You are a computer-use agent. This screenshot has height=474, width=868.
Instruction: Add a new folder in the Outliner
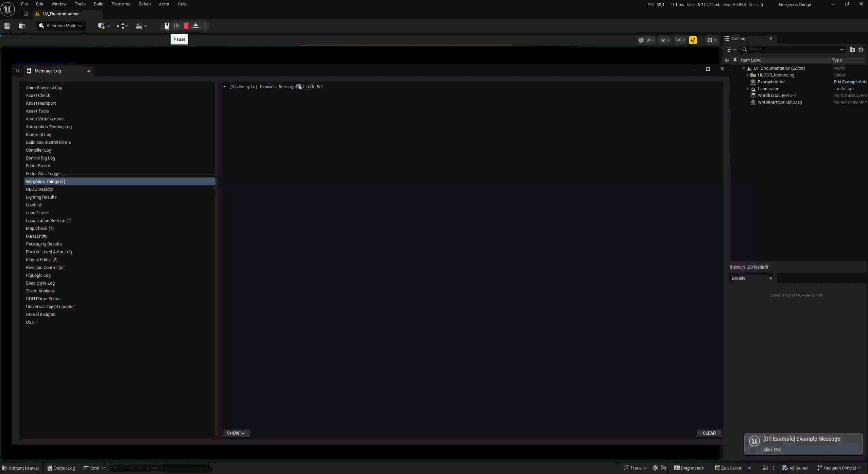click(x=852, y=50)
